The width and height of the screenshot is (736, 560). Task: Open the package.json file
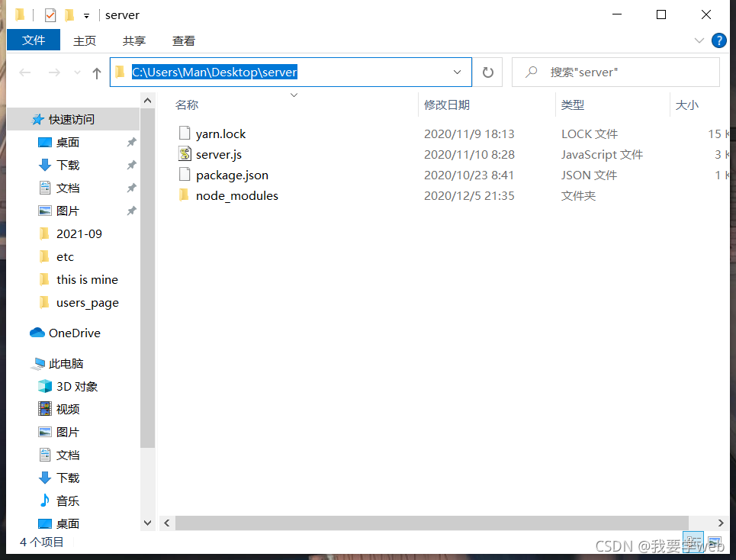tap(232, 175)
